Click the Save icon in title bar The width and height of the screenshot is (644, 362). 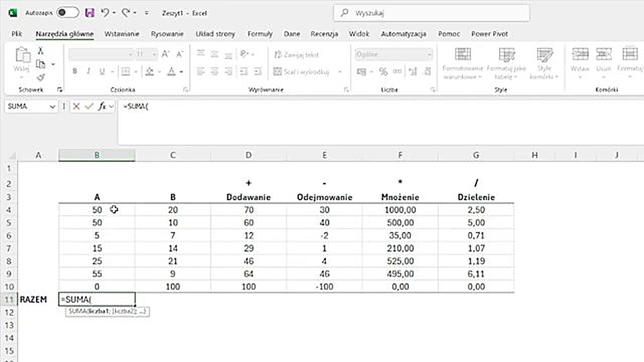[90, 13]
